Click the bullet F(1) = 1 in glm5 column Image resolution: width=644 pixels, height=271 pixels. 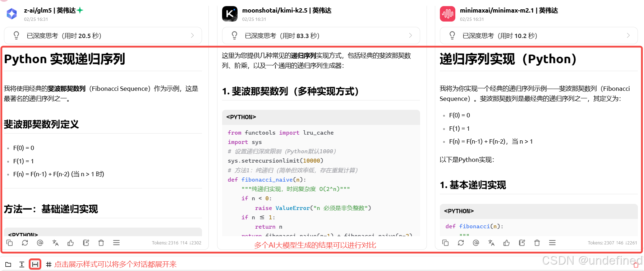[23, 161]
